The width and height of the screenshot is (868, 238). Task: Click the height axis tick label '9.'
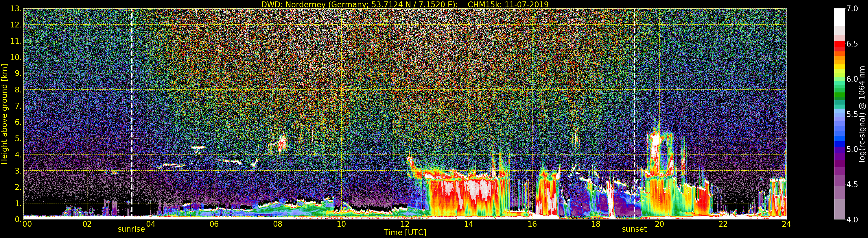click(18, 73)
